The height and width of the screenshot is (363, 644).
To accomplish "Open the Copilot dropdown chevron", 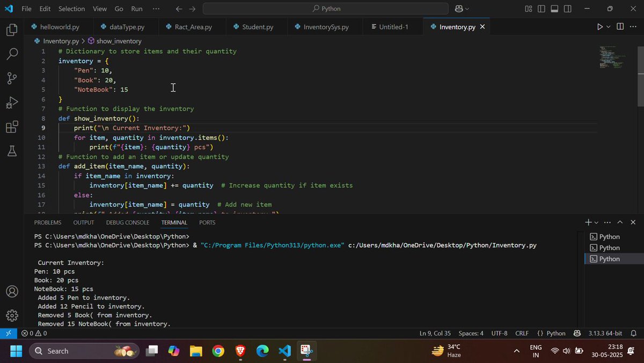I will click(x=467, y=9).
